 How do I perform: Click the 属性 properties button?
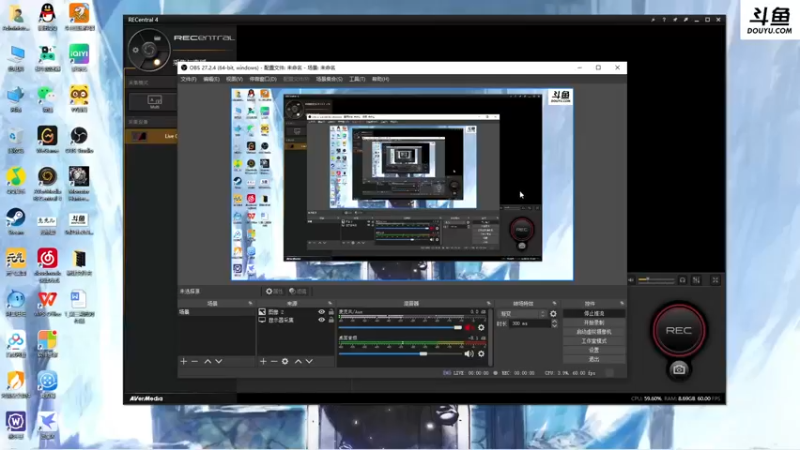click(274, 291)
